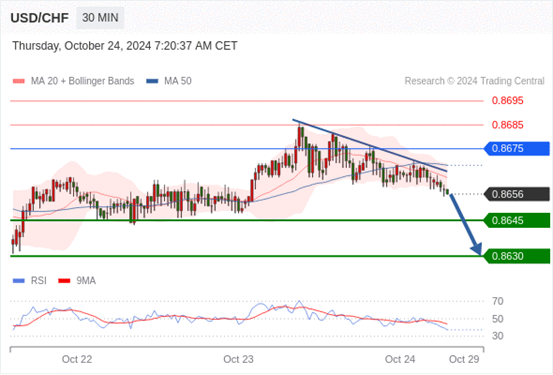The width and height of the screenshot is (553, 375).
Task: Toggle the MA 20 + Bollinger Bands legend label
Action: (83, 81)
